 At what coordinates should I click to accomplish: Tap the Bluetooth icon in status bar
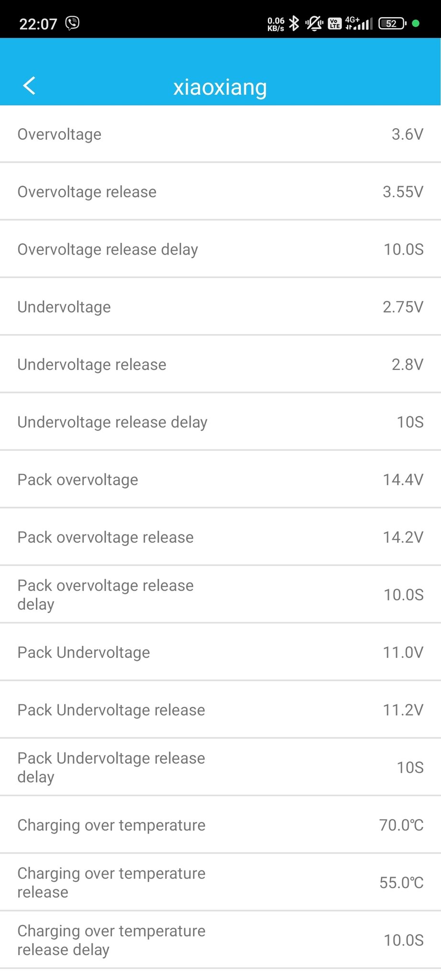tap(294, 23)
